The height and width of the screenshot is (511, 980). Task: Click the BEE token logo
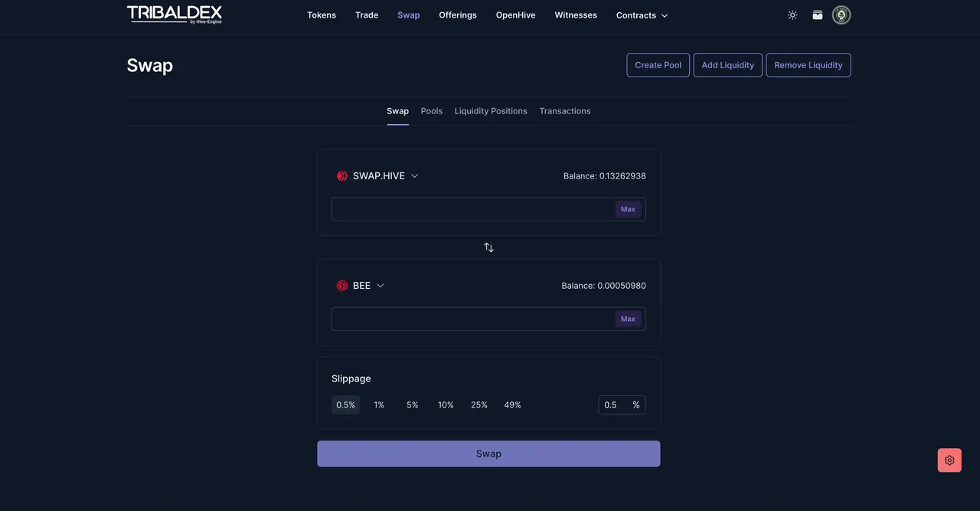coord(342,286)
